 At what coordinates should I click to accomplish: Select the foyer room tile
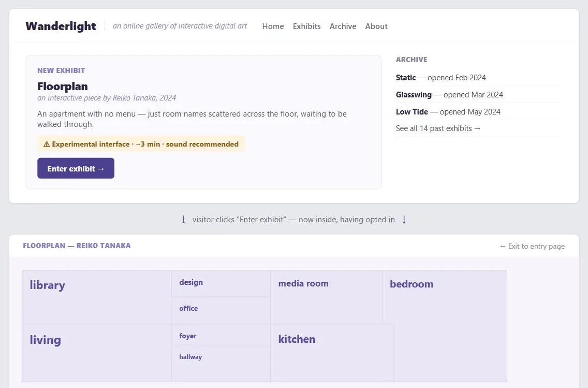click(x=221, y=336)
